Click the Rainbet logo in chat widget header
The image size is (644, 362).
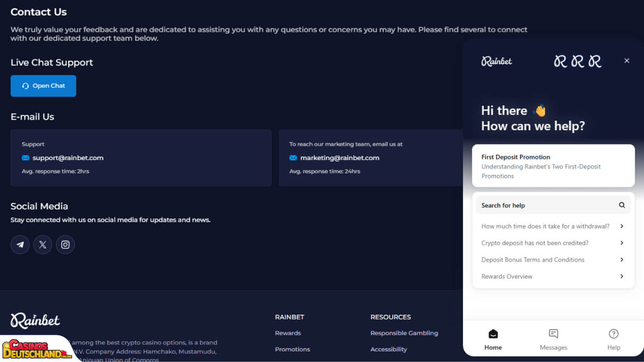tap(497, 61)
